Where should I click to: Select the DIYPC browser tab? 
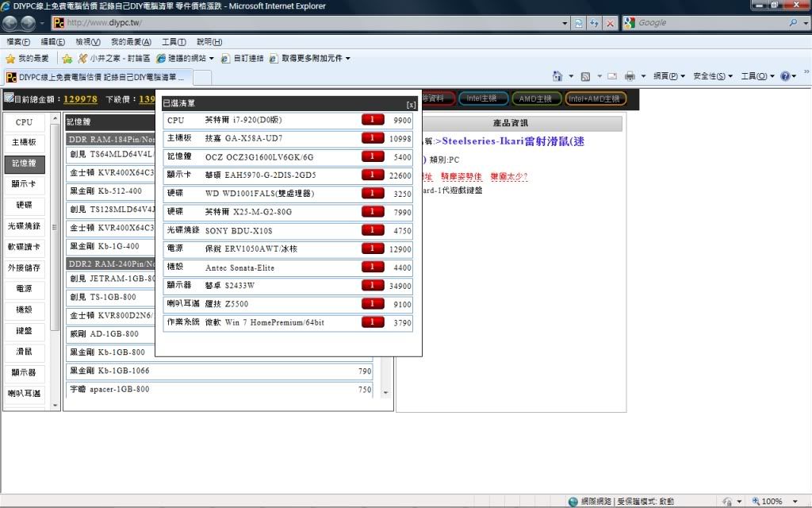pyautogui.click(x=98, y=77)
